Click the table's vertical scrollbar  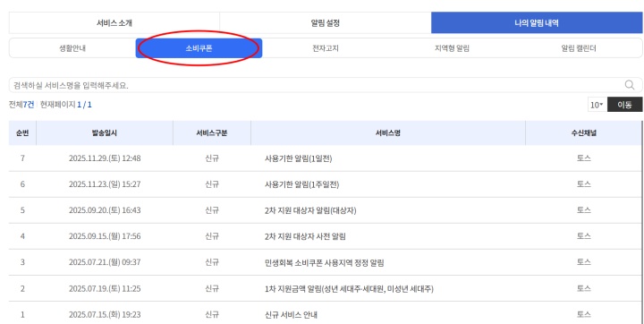pyautogui.click(x=643, y=222)
